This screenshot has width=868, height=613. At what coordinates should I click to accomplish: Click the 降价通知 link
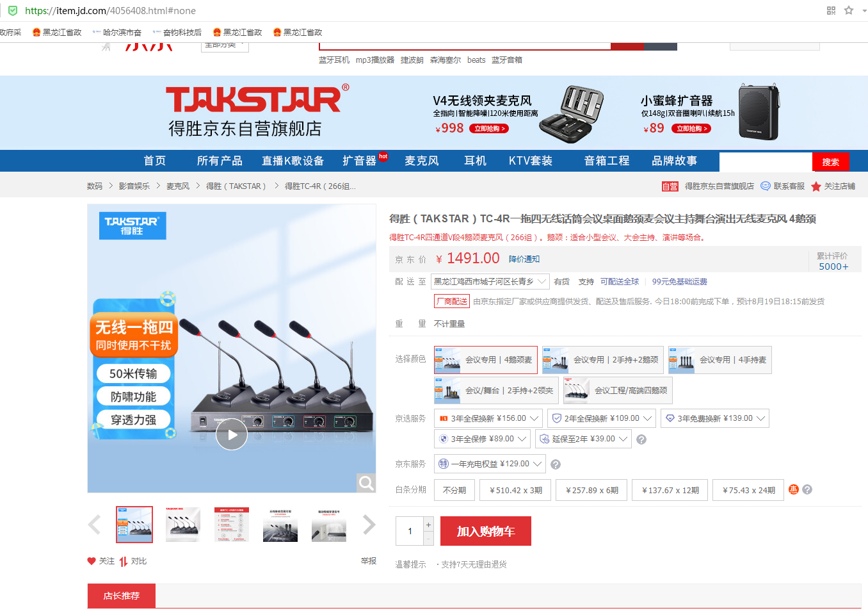(524, 259)
